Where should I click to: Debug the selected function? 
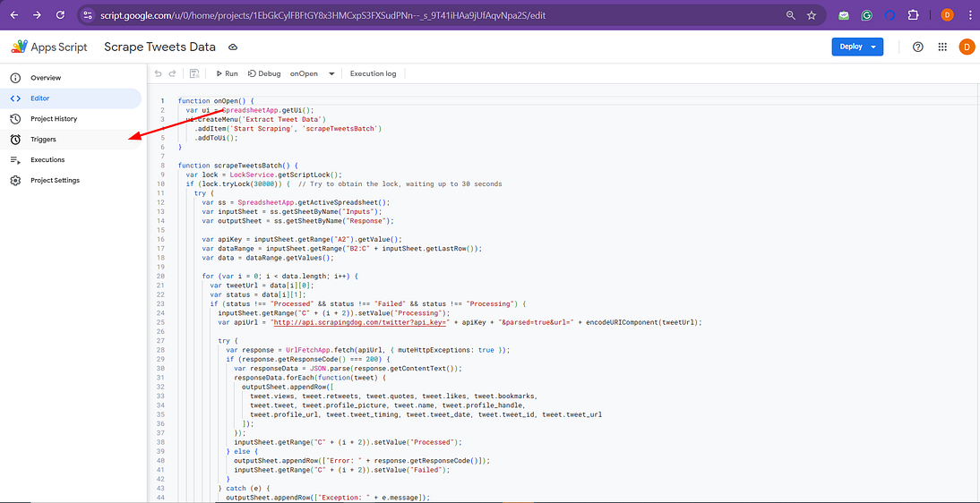264,73
